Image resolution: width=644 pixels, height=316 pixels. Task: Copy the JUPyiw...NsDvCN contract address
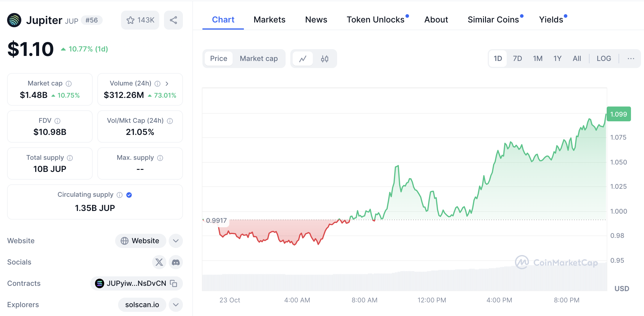[x=173, y=283]
